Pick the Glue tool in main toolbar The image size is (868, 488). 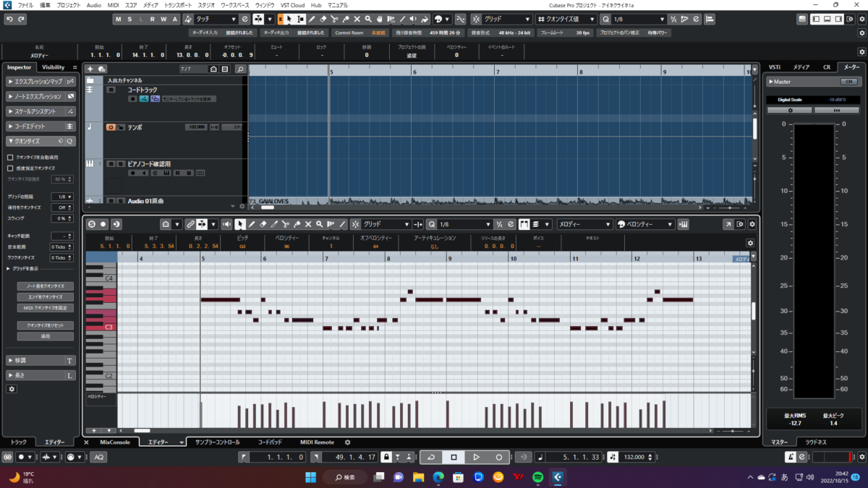(346, 19)
